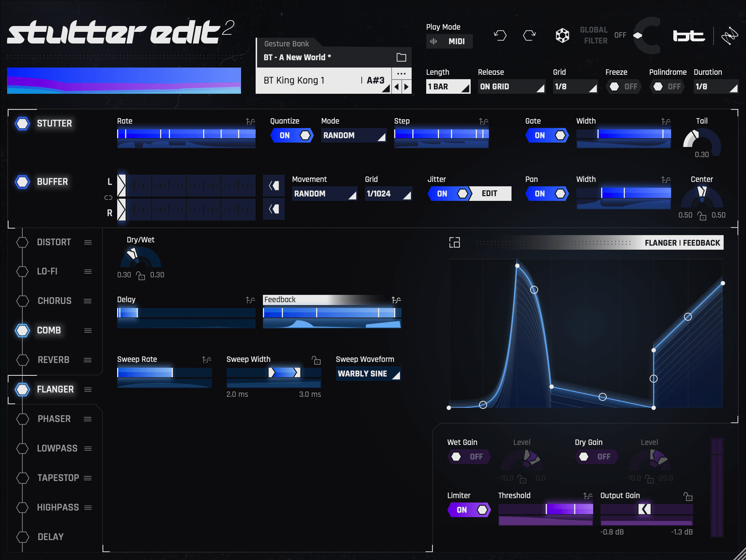The width and height of the screenshot is (746, 560).
Task: Click the left buffer reverse icon
Action: pos(274,186)
